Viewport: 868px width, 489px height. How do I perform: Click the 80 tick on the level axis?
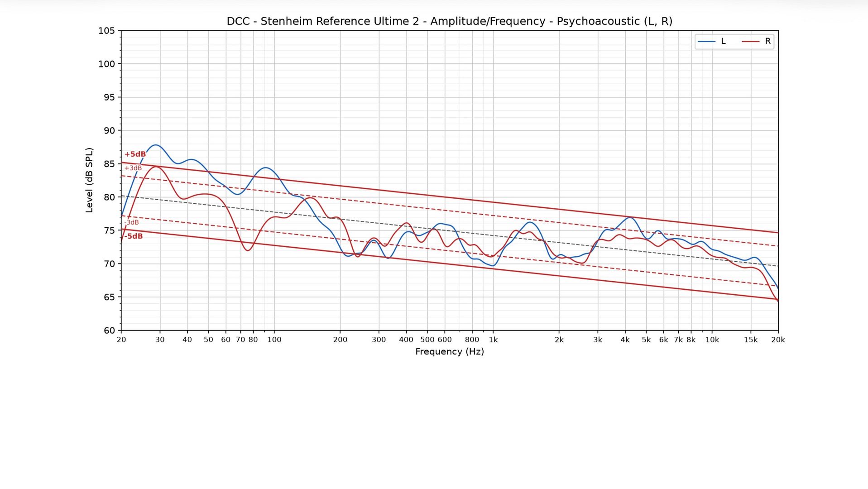pyautogui.click(x=110, y=197)
